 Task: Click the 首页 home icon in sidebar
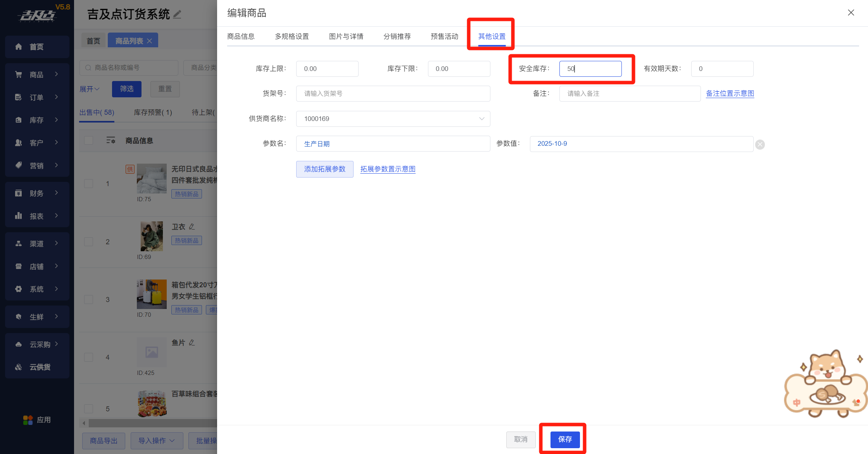pos(19,47)
